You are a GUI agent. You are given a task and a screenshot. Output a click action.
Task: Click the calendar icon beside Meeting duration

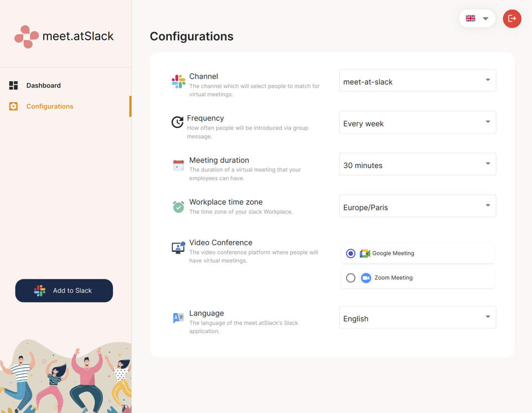(178, 165)
